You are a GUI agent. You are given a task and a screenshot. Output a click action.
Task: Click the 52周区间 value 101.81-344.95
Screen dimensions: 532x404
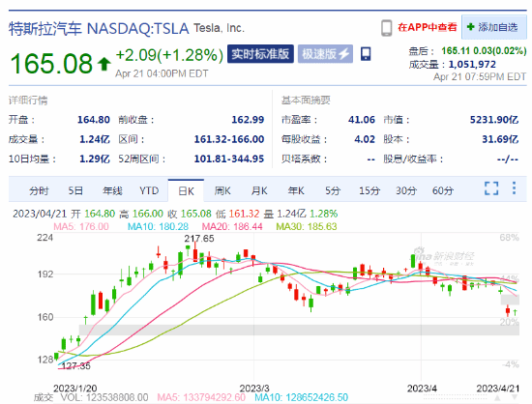click(x=229, y=159)
